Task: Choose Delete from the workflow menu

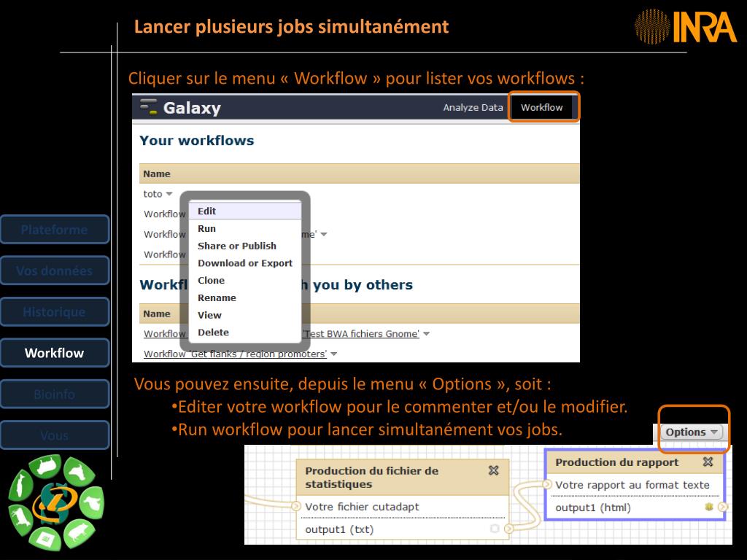Action: [245, 332]
